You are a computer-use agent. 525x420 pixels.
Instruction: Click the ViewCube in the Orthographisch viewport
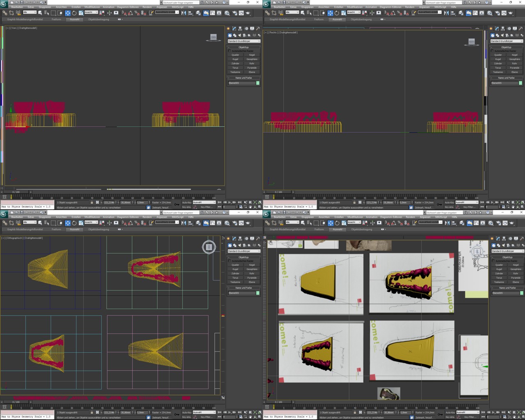[x=209, y=247]
